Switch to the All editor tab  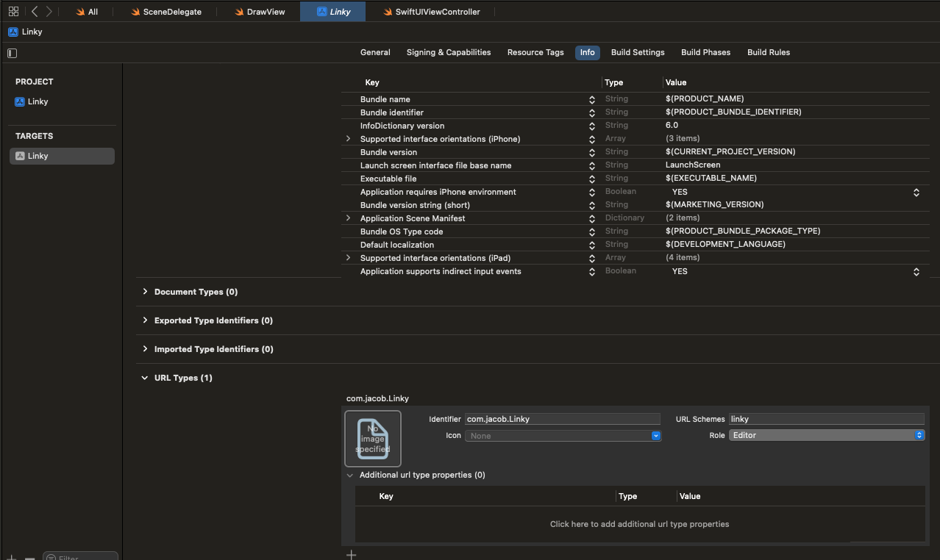87,12
